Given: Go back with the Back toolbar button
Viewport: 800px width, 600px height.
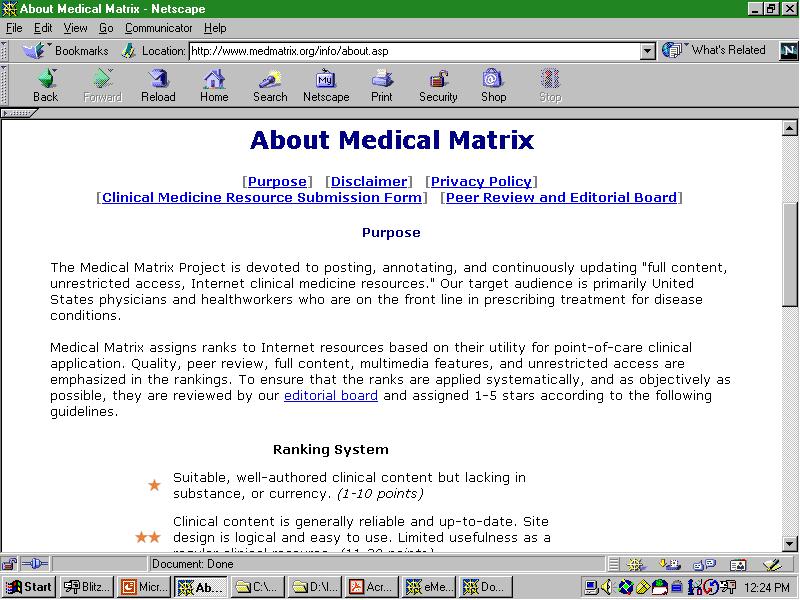Looking at the screenshot, I should click(45, 86).
